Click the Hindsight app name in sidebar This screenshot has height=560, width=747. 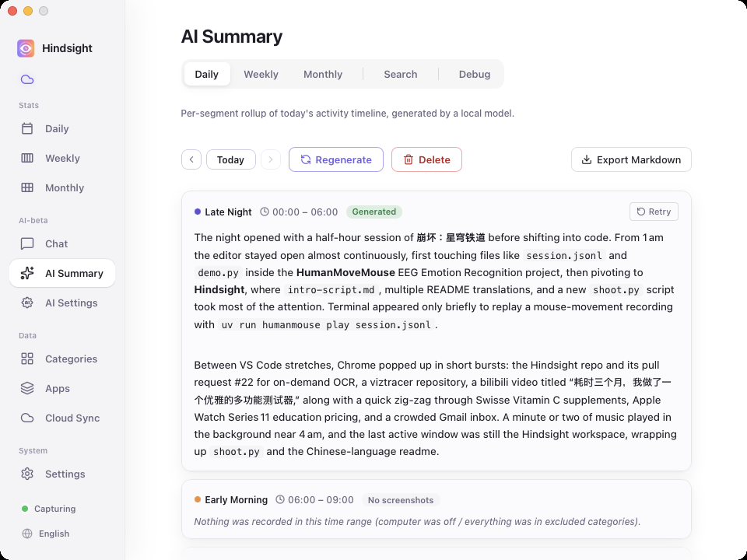pos(67,48)
